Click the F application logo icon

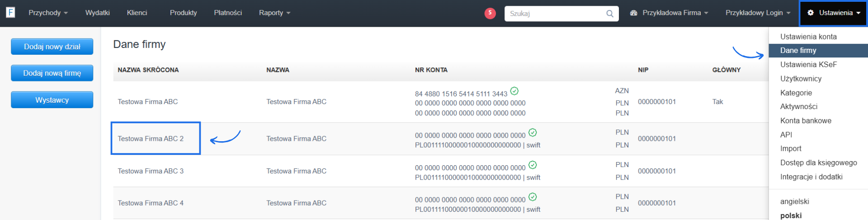point(10,12)
